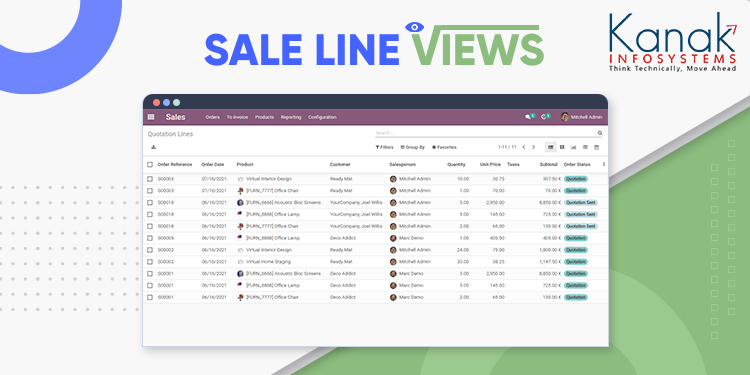Click the search magnifier icon
This screenshot has height=375, width=750.
[600, 133]
